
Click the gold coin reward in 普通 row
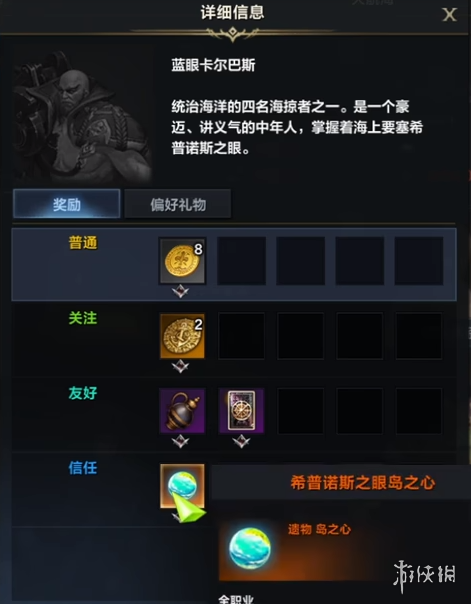coord(183,261)
